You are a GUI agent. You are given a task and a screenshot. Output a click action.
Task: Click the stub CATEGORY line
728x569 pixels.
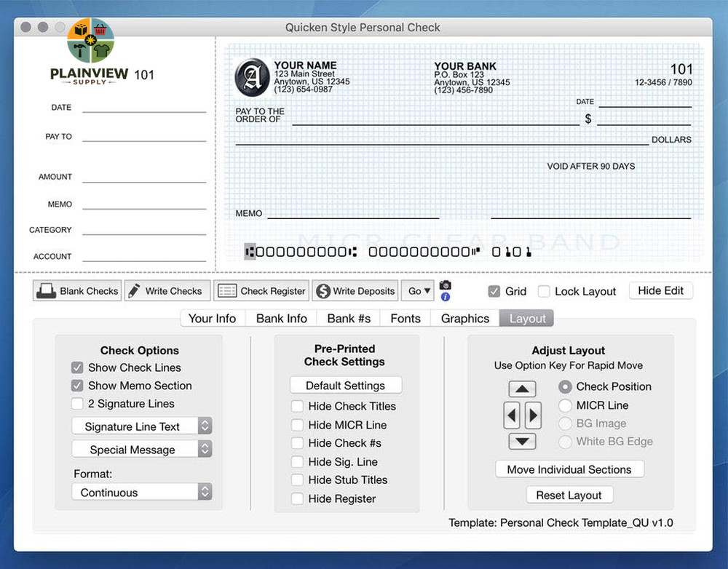[x=144, y=234]
